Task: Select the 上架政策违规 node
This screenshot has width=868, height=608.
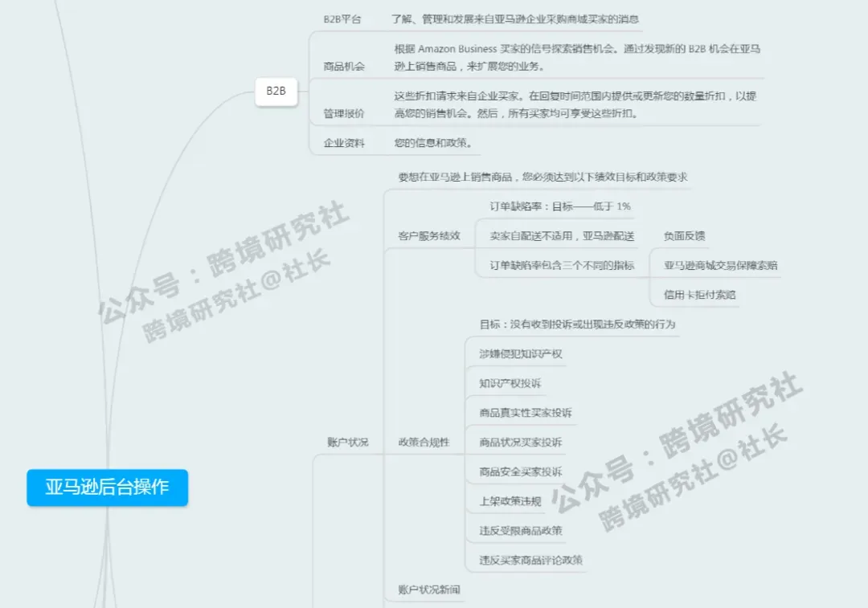Action: point(510,501)
